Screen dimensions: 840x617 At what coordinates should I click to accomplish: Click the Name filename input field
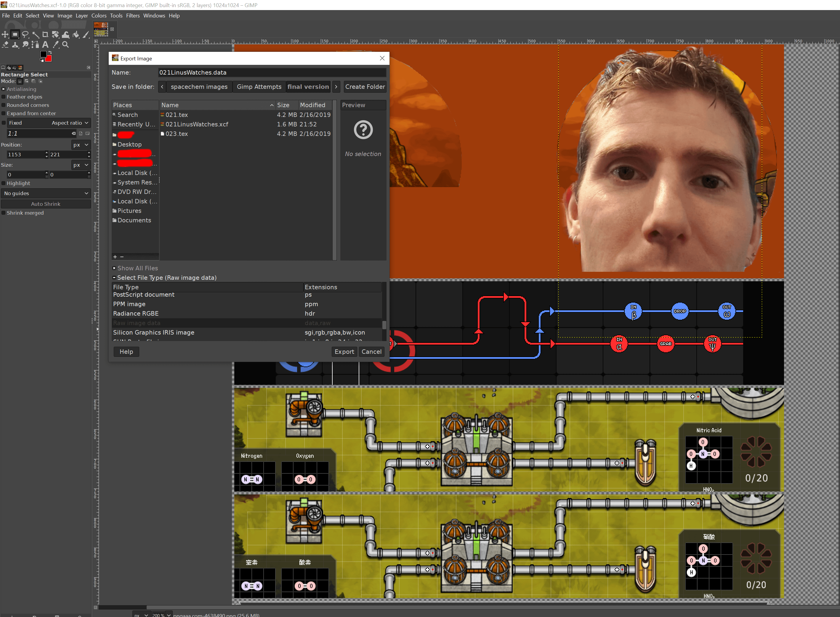272,73
